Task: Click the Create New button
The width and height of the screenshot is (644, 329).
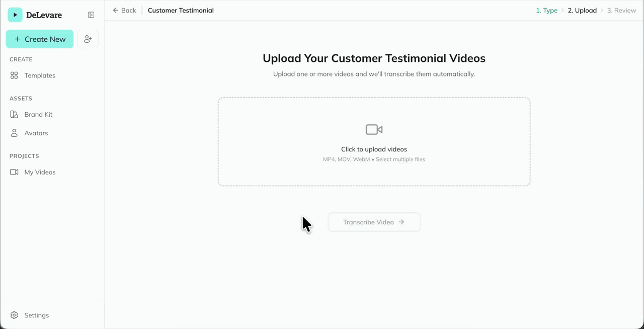Action: click(x=40, y=39)
